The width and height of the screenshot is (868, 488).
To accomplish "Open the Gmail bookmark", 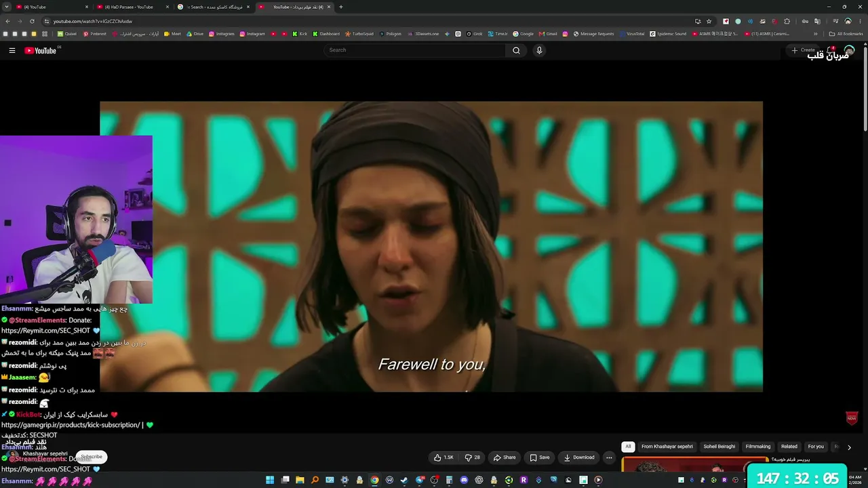I will pyautogui.click(x=548, y=34).
